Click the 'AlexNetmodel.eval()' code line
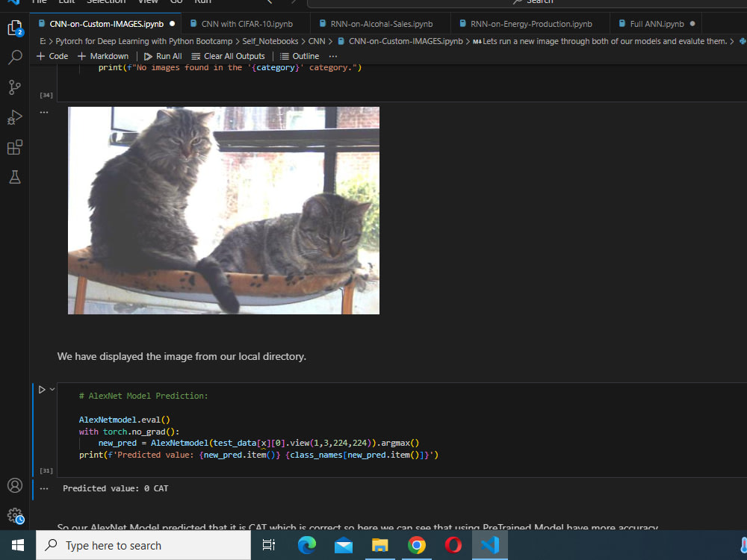This screenshot has width=747, height=560. 124,420
